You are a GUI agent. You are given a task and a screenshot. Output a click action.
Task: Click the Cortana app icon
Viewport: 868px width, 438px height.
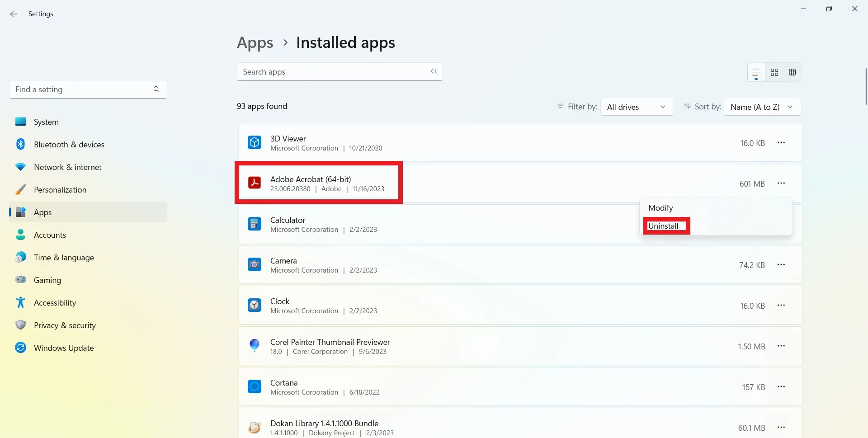(x=255, y=386)
